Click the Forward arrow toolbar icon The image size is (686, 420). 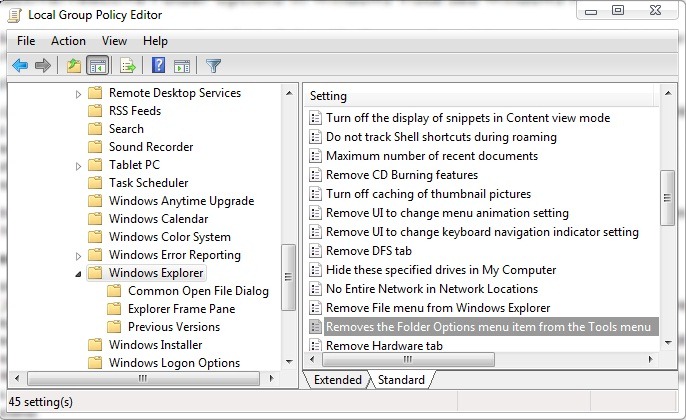(43, 66)
